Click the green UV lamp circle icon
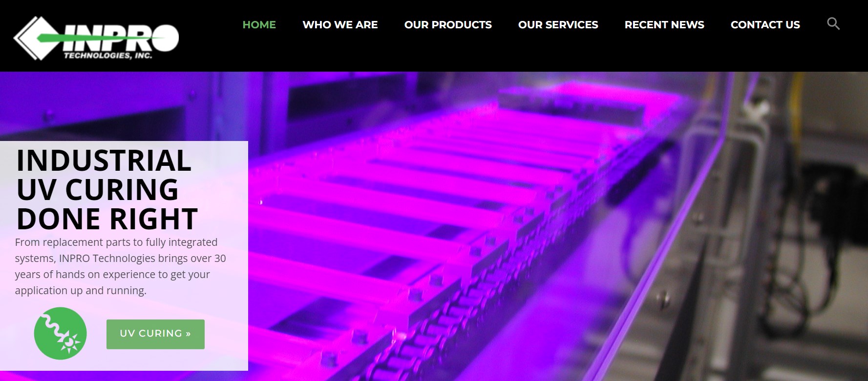The width and height of the screenshot is (868, 381). 60,333
